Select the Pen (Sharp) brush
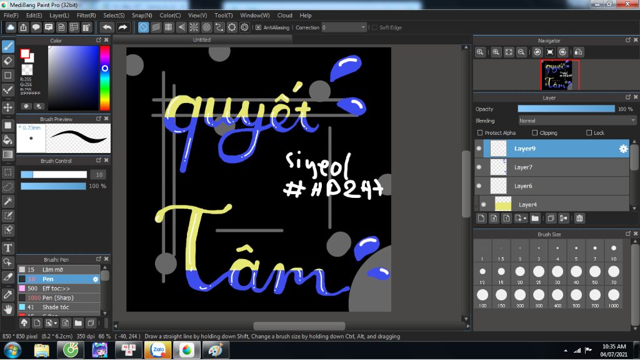The height and width of the screenshot is (364, 640). tap(59, 298)
